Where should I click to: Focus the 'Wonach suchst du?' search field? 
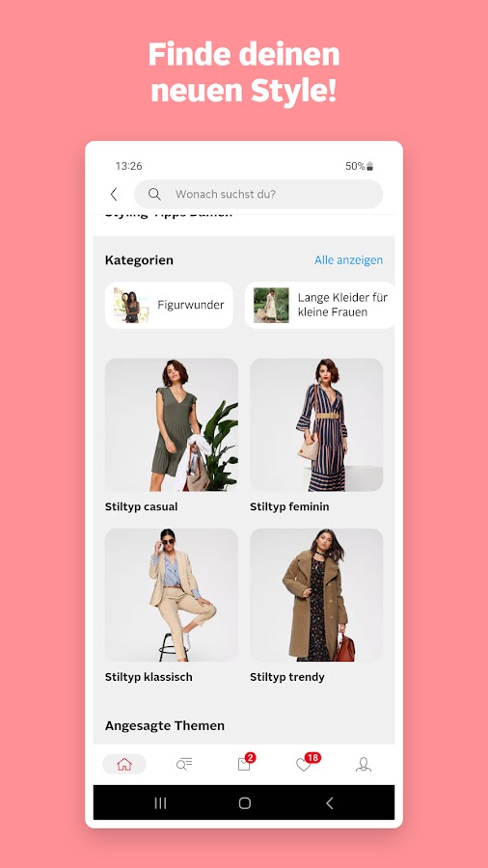pyautogui.click(x=258, y=194)
